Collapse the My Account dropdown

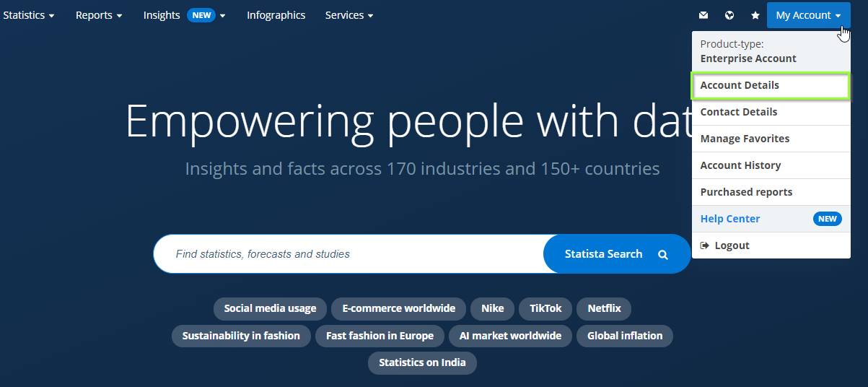pyautogui.click(x=809, y=15)
